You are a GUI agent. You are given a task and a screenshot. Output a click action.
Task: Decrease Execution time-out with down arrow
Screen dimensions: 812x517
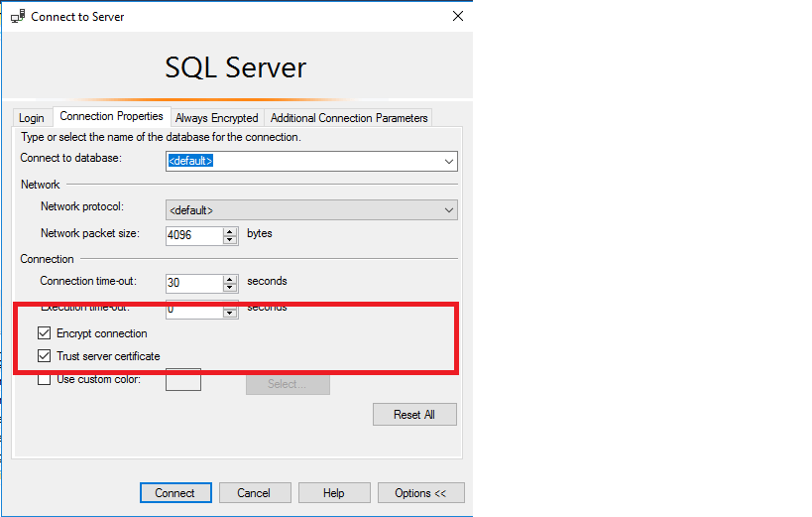tap(230, 313)
